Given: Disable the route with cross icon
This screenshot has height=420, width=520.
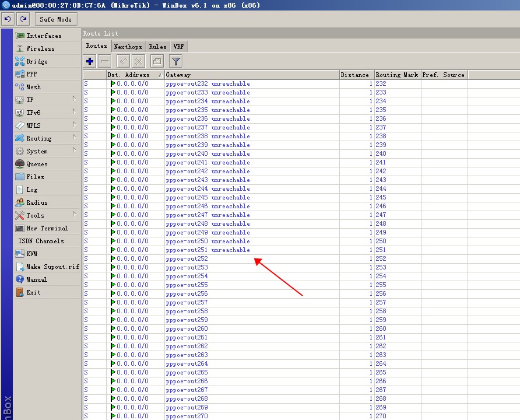Looking at the screenshot, I should tap(138, 61).
